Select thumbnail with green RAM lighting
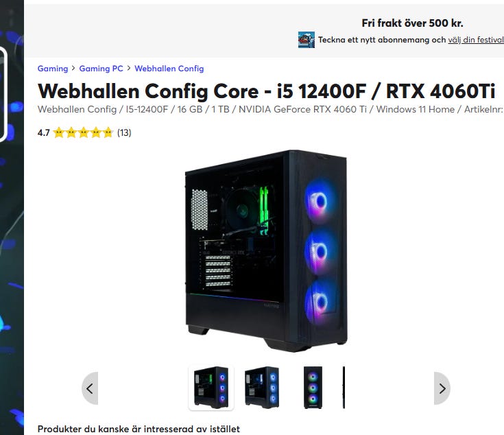This screenshot has width=504, height=435. (211, 388)
